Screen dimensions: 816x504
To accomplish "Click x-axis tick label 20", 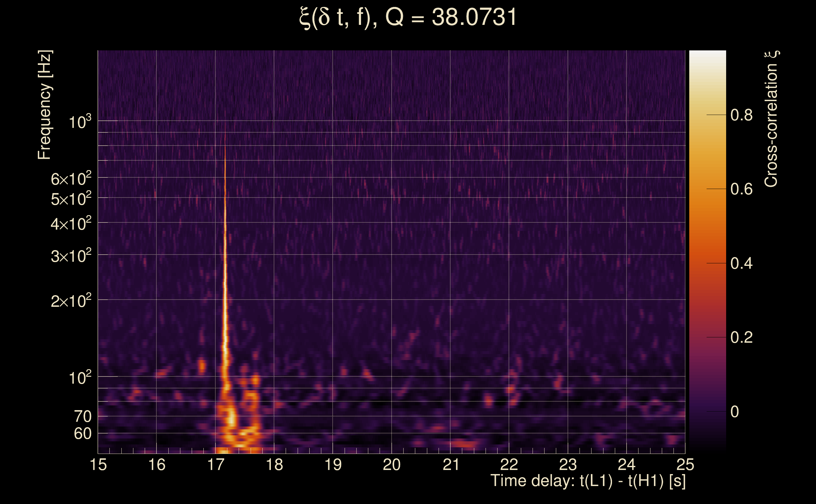I will click(391, 465).
